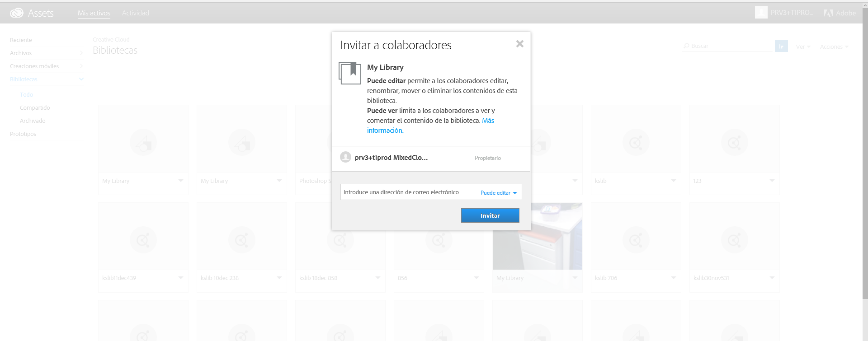
Task: Switch to the Actividad tab
Action: pyautogui.click(x=136, y=13)
